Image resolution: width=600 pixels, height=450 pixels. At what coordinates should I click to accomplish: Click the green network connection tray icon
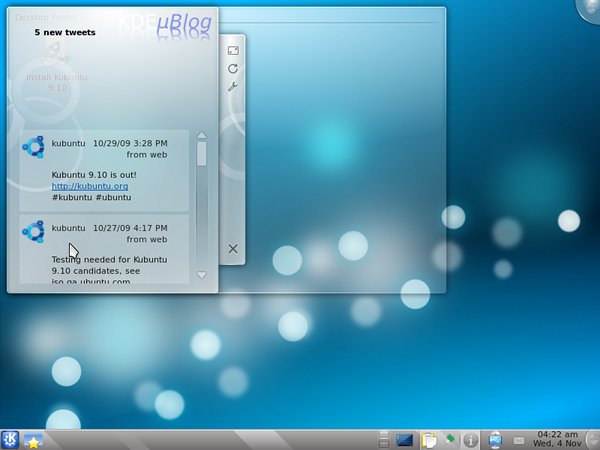coord(450,439)
